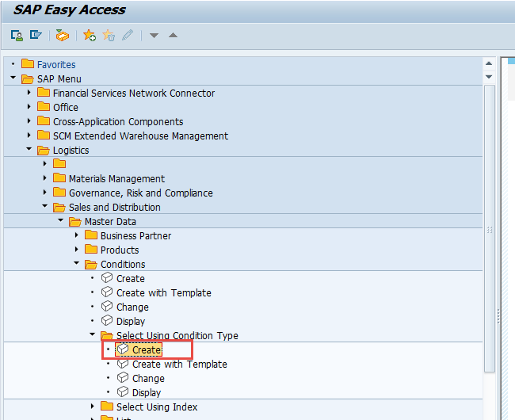The width and height of the screenshot is (515, 420).
Task: Click the Move Favorites Up arrow
Action: 173,35
